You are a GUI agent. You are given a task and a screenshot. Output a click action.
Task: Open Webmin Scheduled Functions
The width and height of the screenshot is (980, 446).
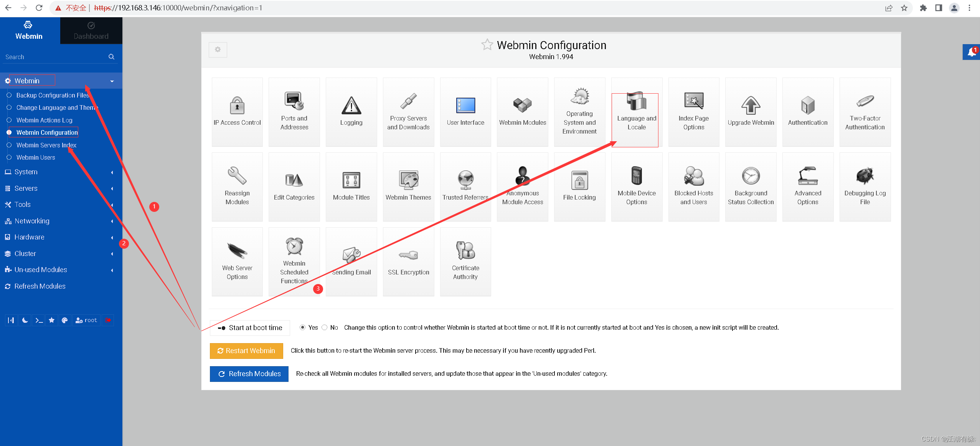pos(294,261)
